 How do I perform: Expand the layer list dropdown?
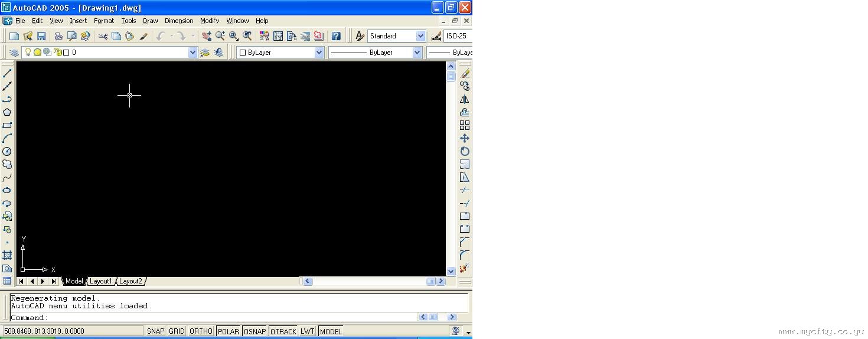point(192,53)
